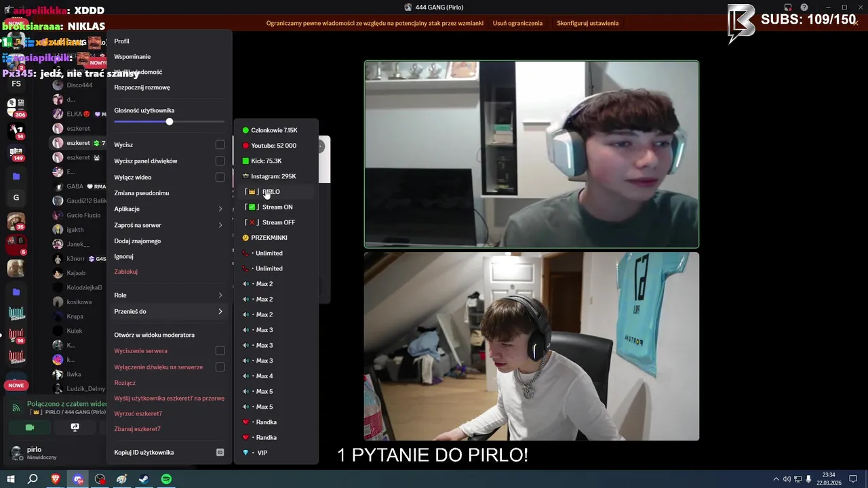Click the upper webcam video tile
The width and height of the screenshot is (868, 488).
click(x=532, y=155)
